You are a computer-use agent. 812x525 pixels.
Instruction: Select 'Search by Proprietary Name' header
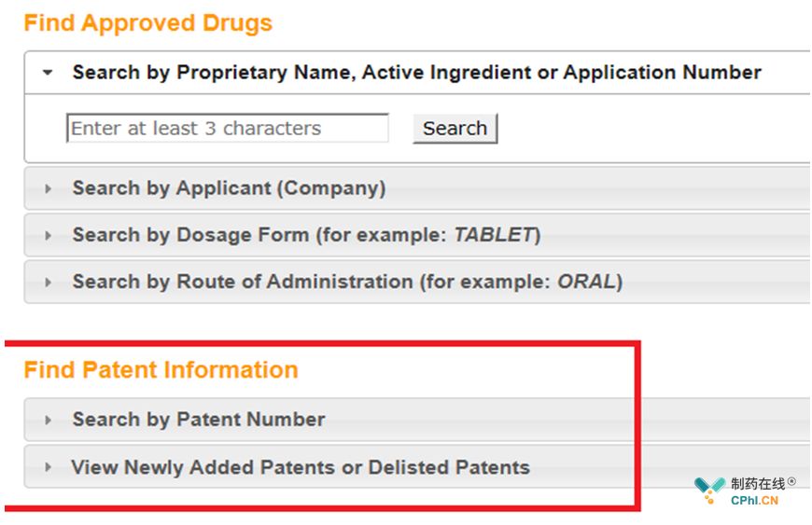click(x=416, y=73)
